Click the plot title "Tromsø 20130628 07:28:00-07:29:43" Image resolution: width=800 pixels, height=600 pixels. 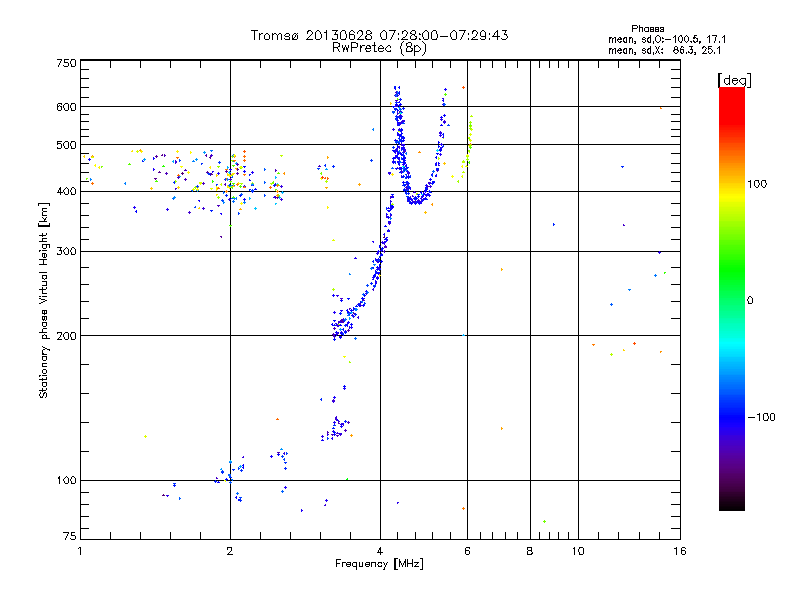(x=379, y=35)
